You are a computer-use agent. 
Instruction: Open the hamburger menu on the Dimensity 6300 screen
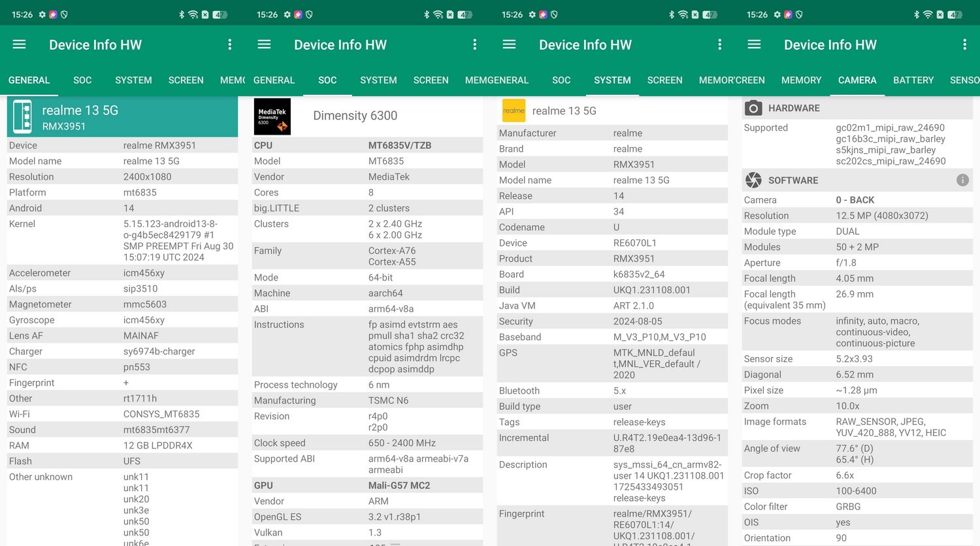click(x=264, y=44)
